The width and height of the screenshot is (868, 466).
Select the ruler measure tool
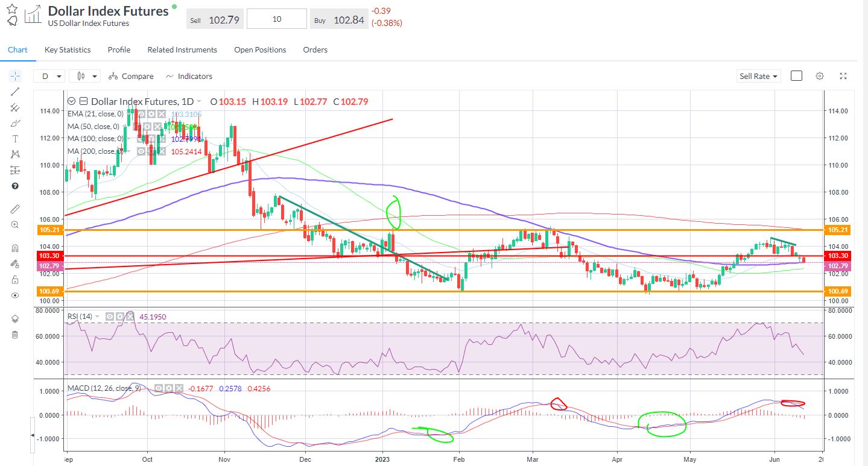15,209
